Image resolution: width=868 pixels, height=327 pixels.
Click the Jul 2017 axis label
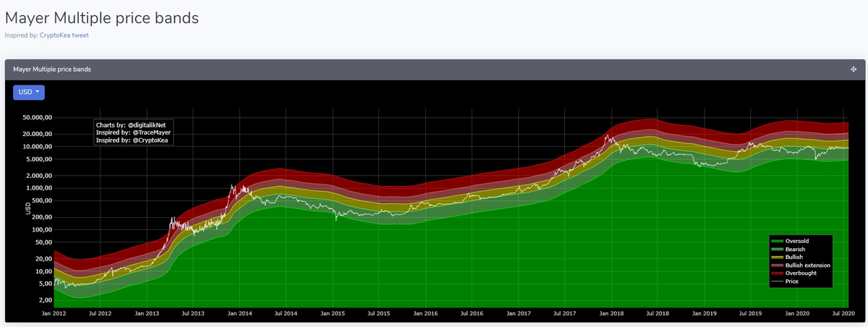pos(564,313)
